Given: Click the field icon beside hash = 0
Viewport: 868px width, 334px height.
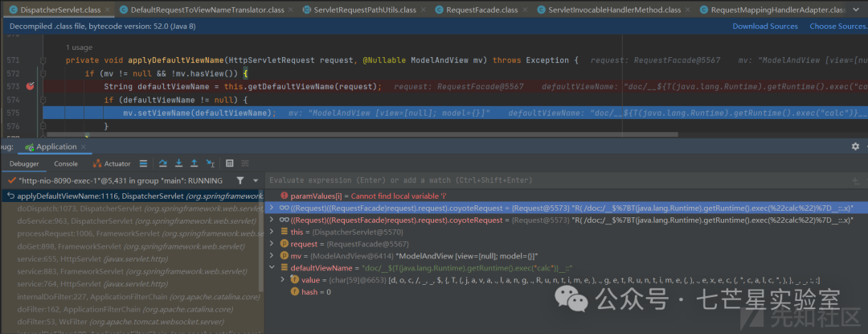Looking at the screenshot, I should click(295, 291).
